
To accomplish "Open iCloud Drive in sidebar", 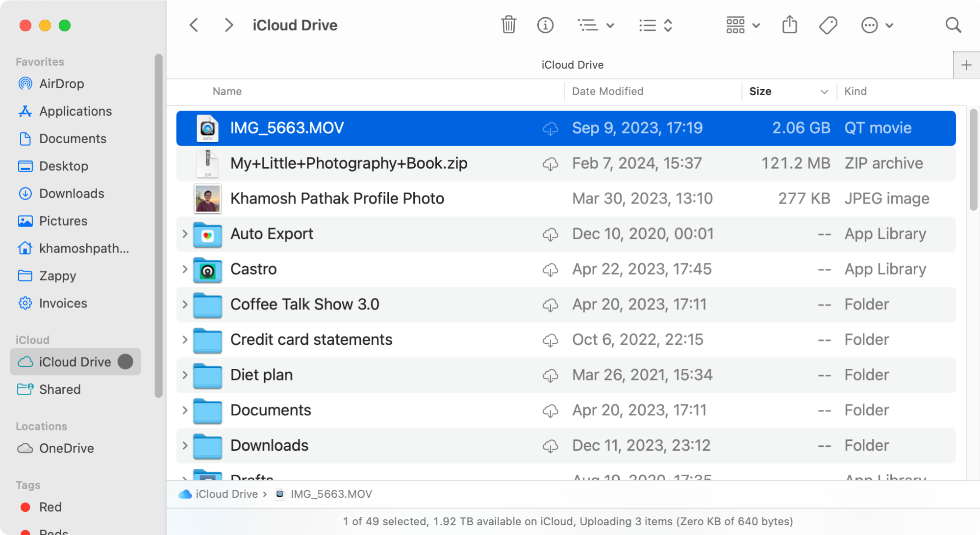I will pos(75,362).
